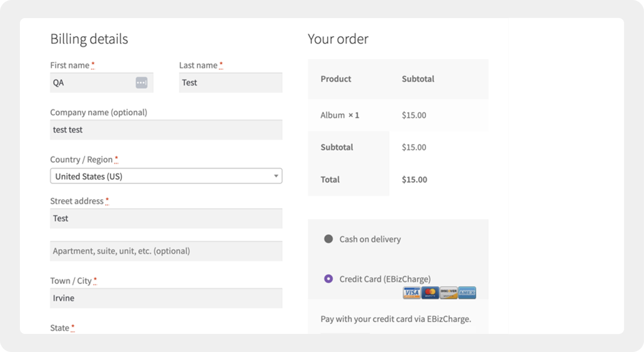Screen dimensions: 644x352
Task: Click the Apartment, suite, unit field
Action: pos(166,251)
